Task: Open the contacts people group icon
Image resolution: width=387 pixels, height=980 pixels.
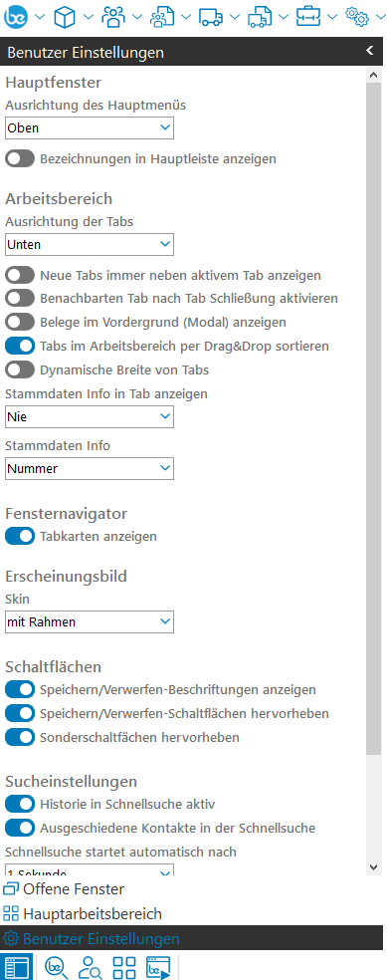Action: [113, 17]
